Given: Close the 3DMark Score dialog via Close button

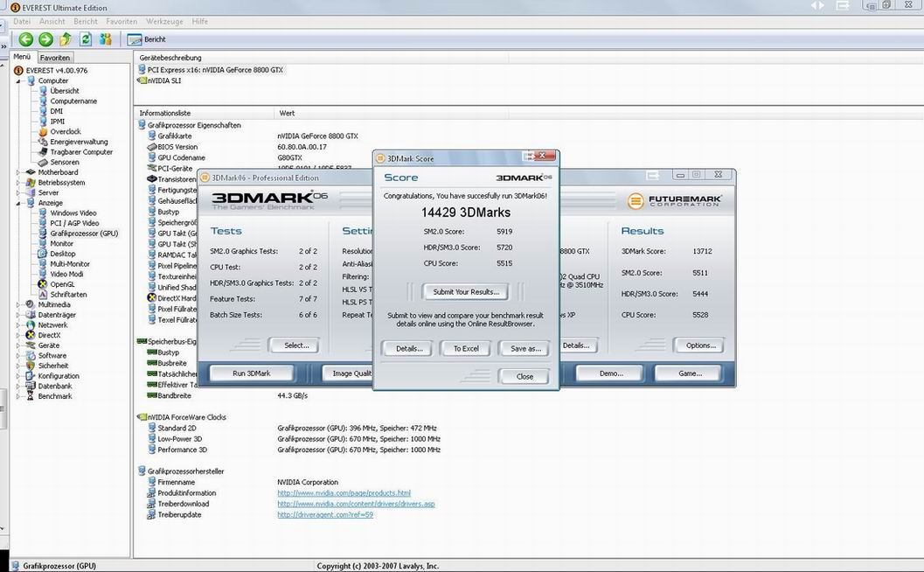Looking at the screenshot, I should 525,376.
